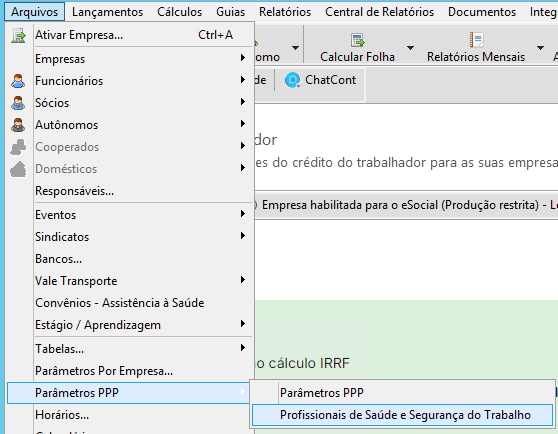558x434 pixels.
Task: Click the Relatórios Mensais button label
Action: point(476,57)
